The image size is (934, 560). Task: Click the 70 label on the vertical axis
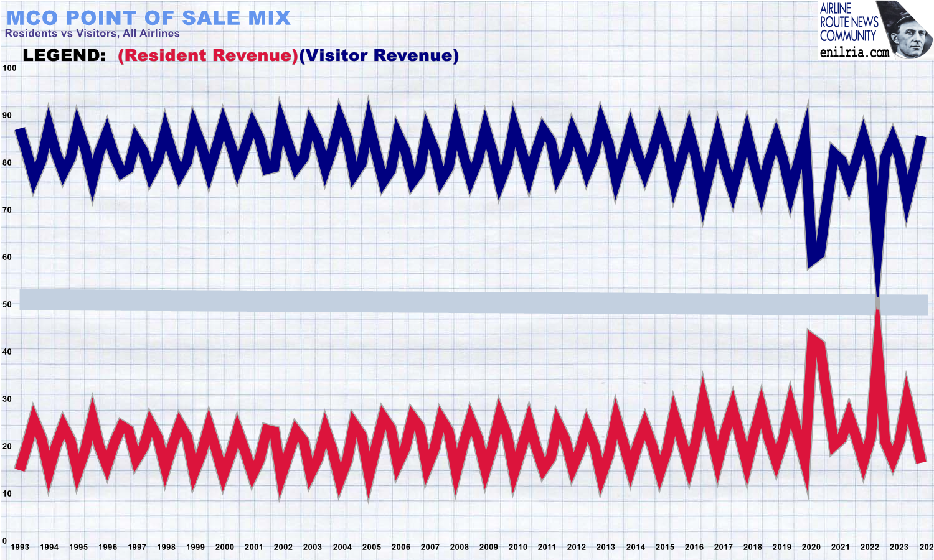pos(7,210)
